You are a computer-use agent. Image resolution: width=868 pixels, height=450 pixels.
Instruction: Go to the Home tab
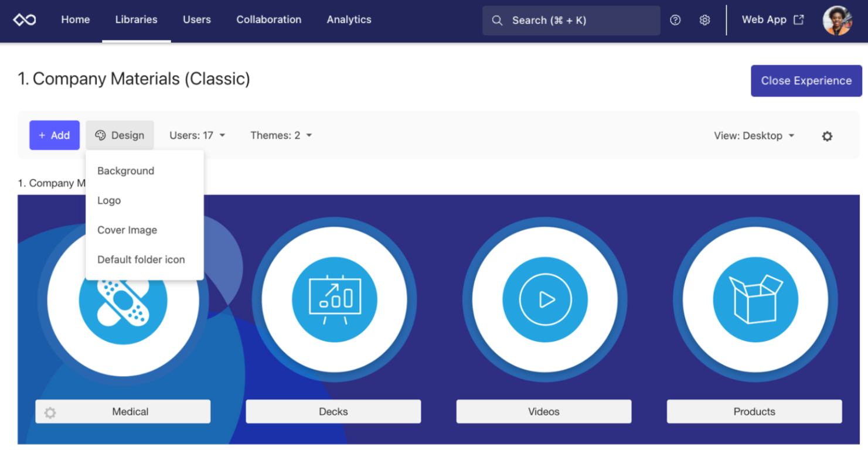76,19
